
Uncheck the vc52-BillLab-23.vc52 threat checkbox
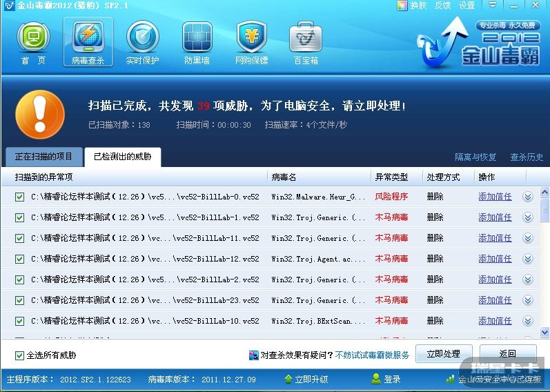(x=19, y=300)
